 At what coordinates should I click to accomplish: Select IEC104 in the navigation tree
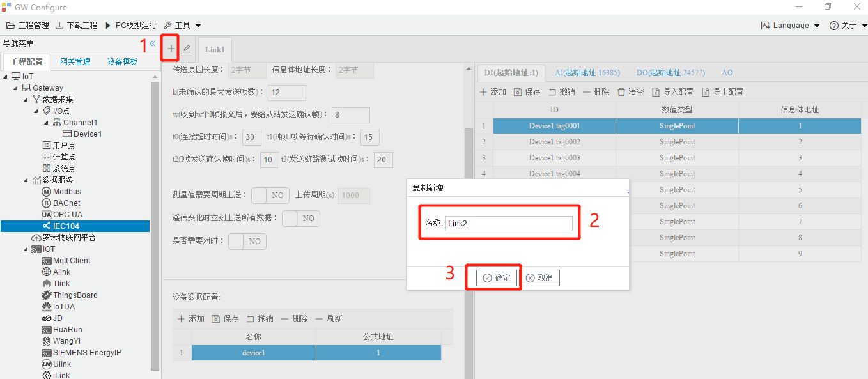pos(60,226)
